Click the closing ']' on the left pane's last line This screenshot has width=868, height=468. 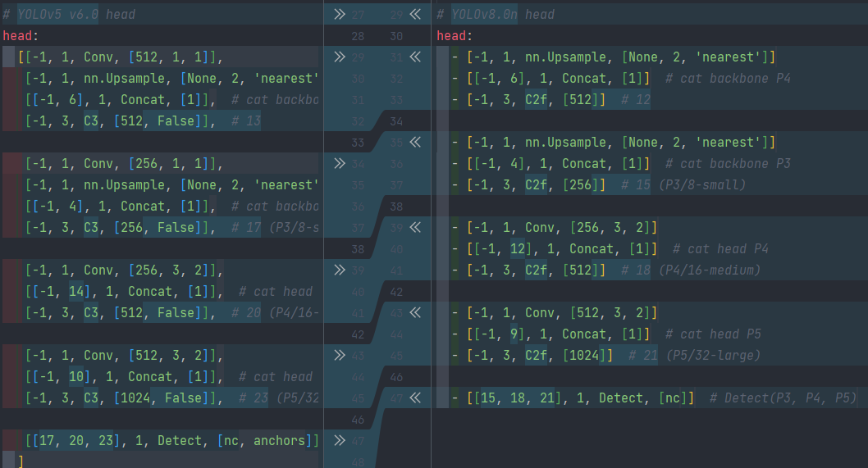pyautogui.click(x=21, y=461)
